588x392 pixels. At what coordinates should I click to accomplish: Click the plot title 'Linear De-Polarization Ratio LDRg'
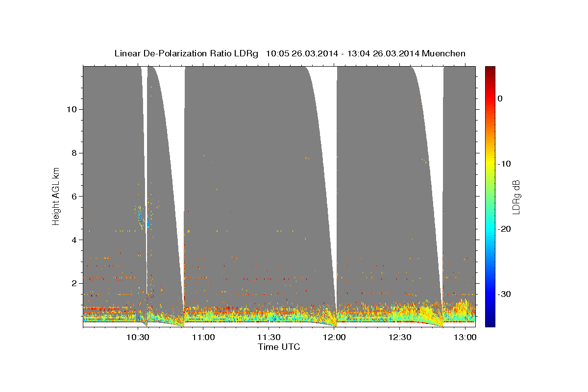pos(186,53)
